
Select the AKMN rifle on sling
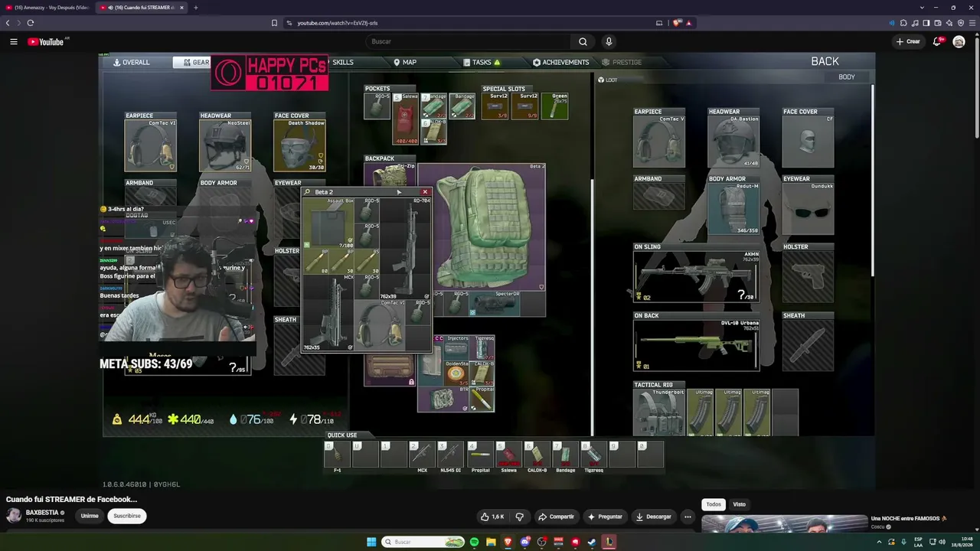(x=696, y=277)
